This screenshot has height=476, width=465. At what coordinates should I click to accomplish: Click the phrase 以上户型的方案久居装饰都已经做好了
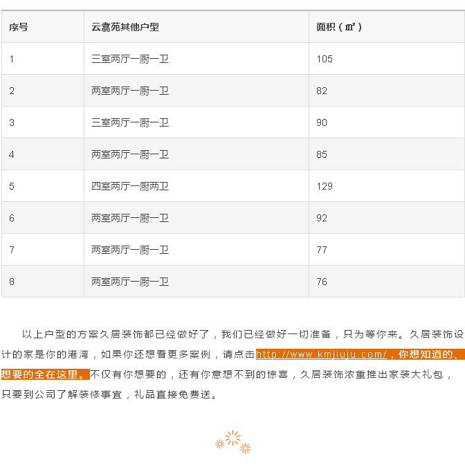pos(116,334)
